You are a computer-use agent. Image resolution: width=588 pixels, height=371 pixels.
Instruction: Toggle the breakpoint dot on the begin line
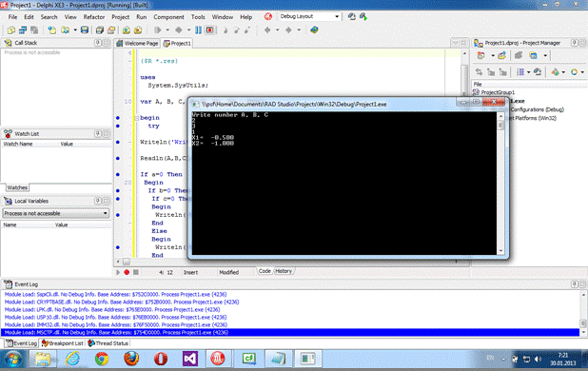(118, 118)
